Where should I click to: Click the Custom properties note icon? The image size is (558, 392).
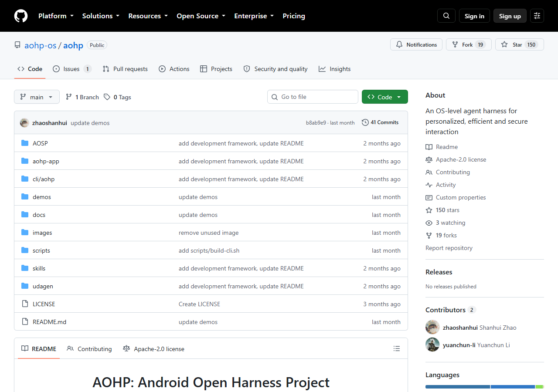pos(429,197)
